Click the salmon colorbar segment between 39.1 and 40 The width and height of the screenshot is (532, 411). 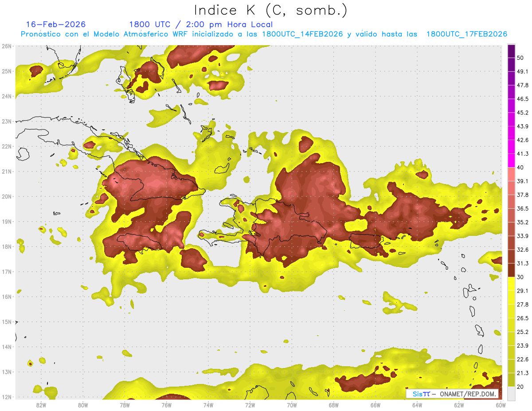click(x=511, y=174)
